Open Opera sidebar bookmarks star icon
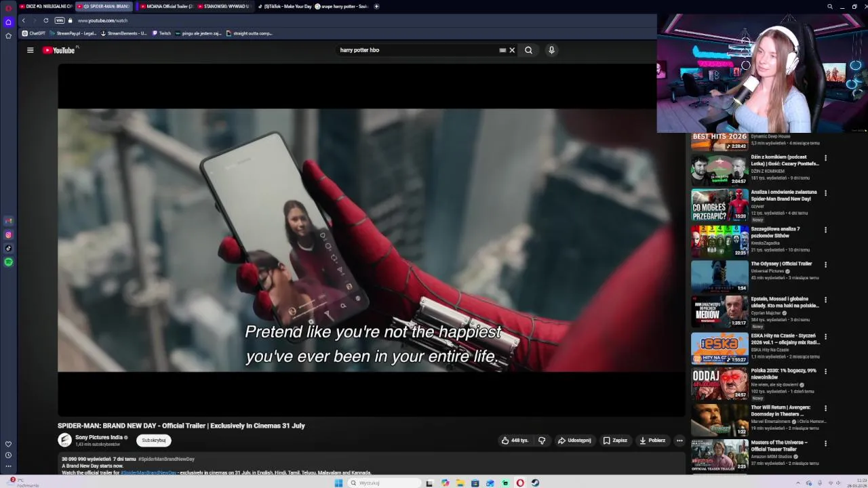 (x=8, y=36)
